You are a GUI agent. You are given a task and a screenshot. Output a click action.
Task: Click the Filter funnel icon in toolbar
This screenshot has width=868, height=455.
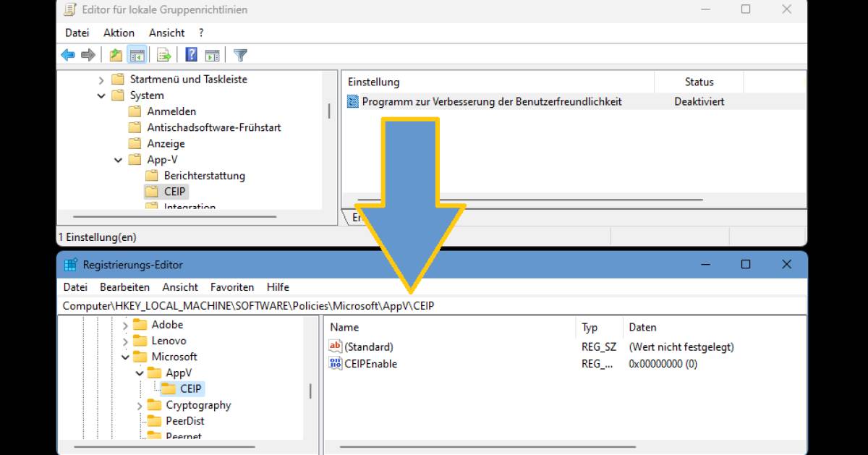point(241,55)
